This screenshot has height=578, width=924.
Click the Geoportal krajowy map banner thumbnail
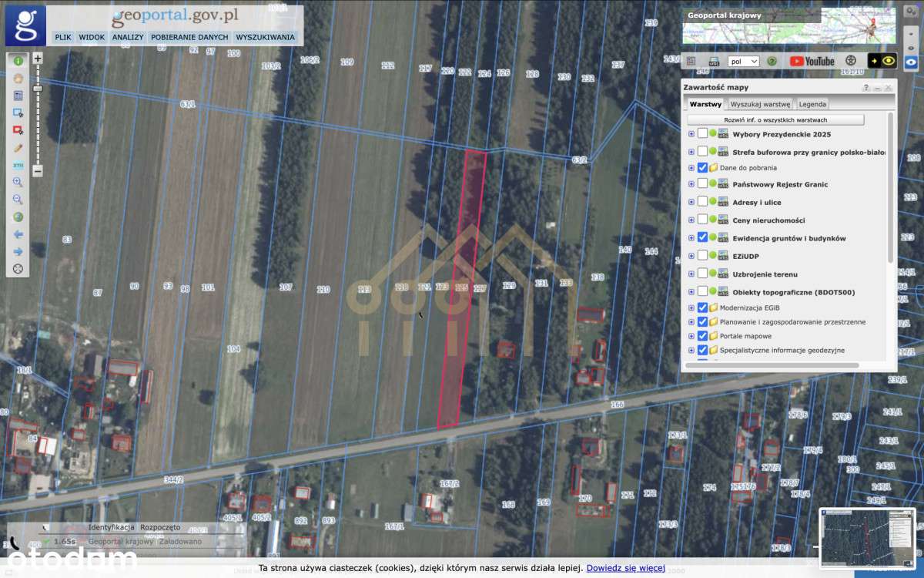pyautogui.click(x=788, y=25)
